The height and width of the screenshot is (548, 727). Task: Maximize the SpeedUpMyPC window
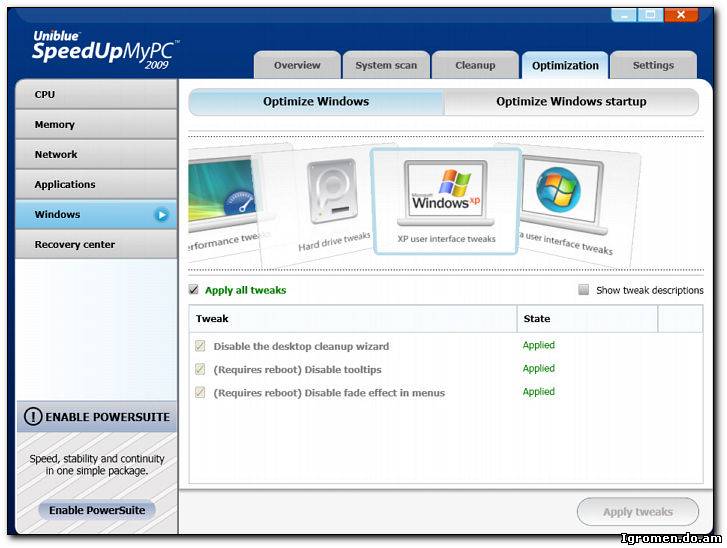coord(650,15)
